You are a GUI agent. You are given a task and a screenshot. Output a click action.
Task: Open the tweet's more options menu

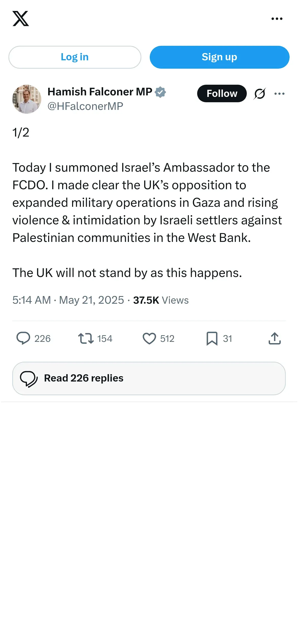pyautogui.click(x=279, y=94)
